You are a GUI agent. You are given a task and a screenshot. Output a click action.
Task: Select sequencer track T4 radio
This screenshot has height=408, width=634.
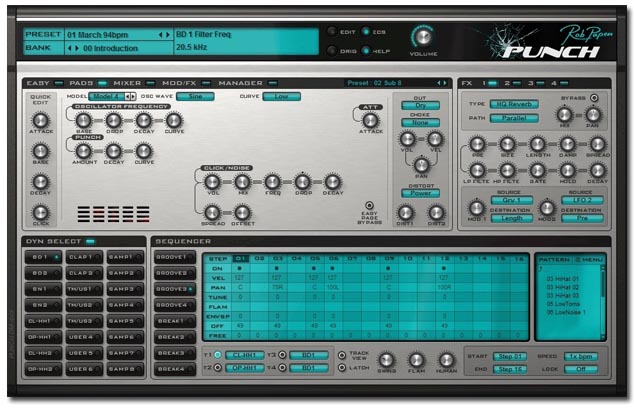click(x=282, y=368)
